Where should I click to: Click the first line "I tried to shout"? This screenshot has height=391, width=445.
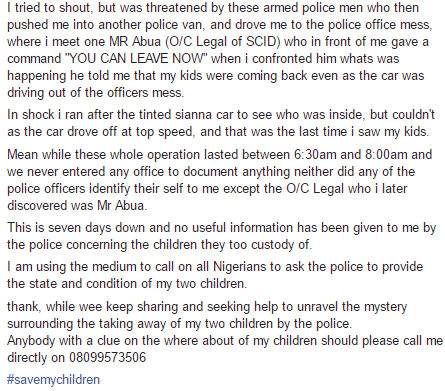(x=213, y=8)
